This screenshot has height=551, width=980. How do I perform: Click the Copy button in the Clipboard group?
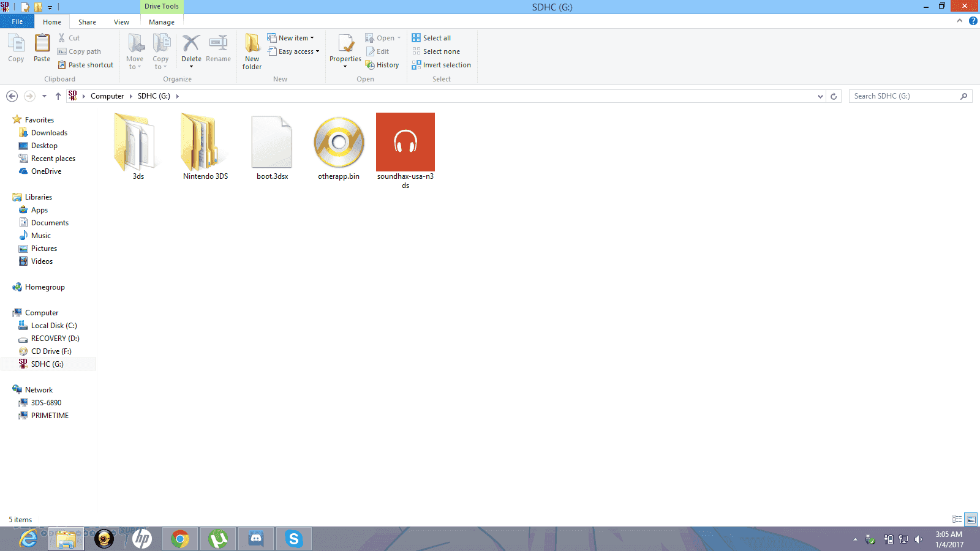[x=16, y=48]
